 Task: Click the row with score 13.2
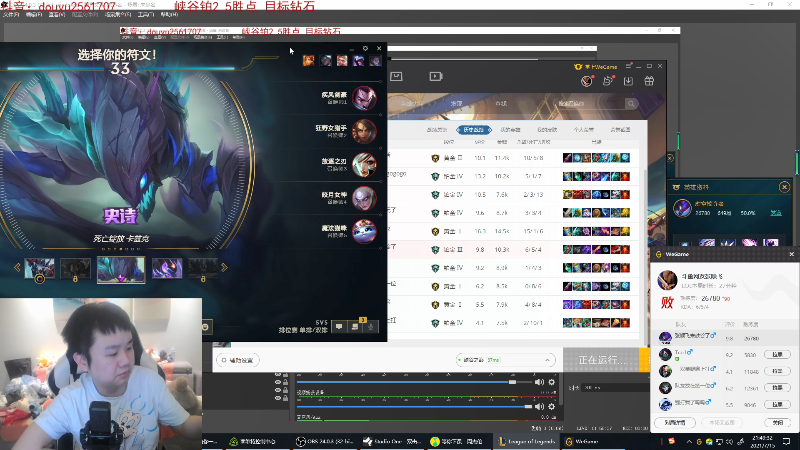tap(514, 177)
